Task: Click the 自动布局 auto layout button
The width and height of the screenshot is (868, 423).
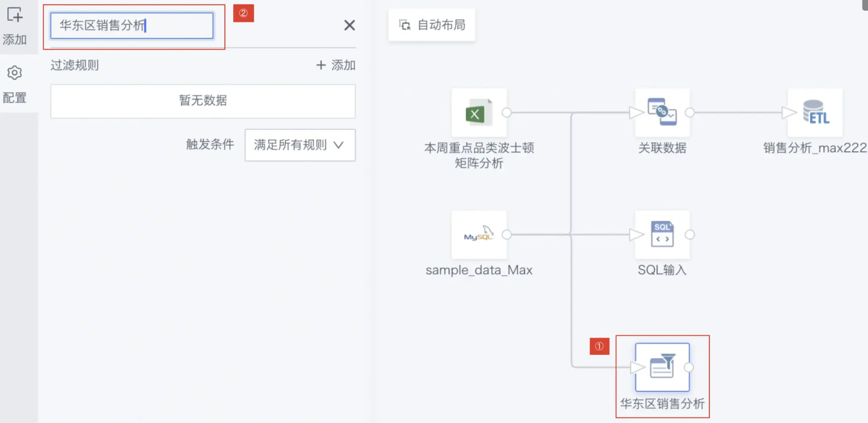Action: coord(432,25)
